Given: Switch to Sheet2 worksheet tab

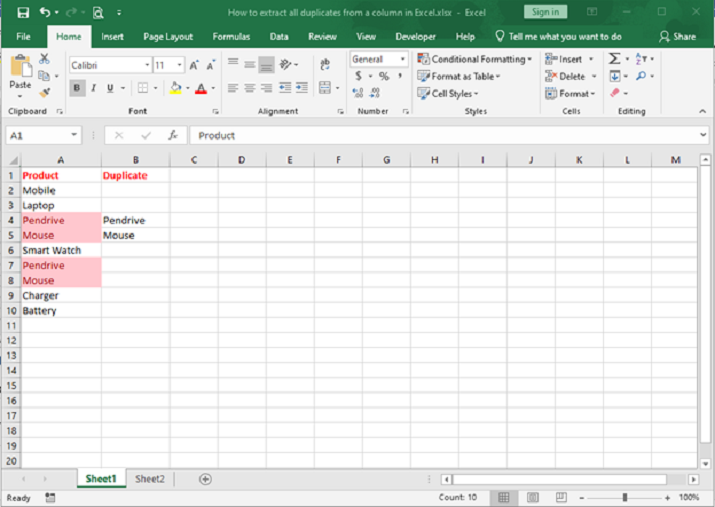Looking at the screenshot, I should [150, 479].
